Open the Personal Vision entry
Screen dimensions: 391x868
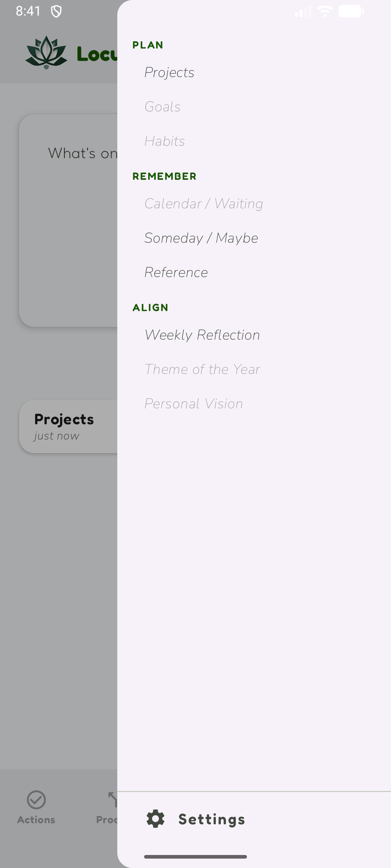194,404
